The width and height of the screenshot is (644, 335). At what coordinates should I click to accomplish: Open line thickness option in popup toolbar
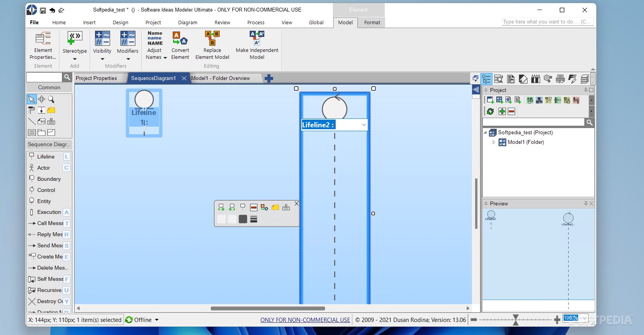click(254, 219)
